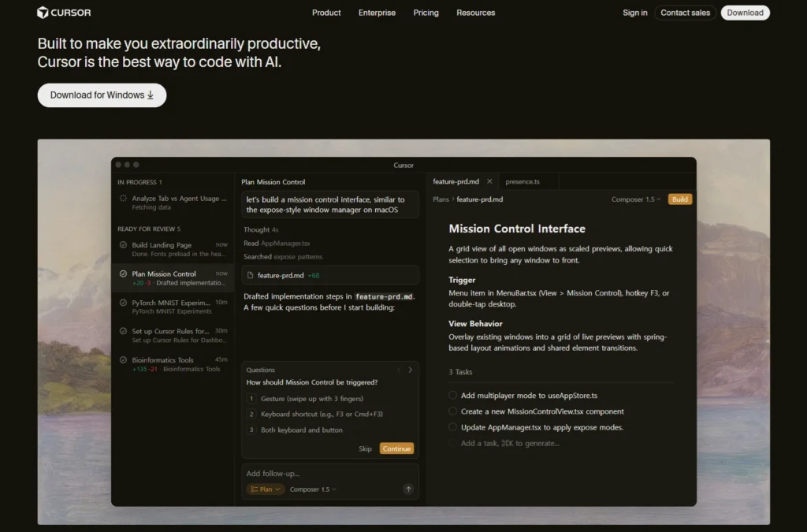807x532 pixels.
Task: Open the Enterprise menu item
Action: [377, 13]
